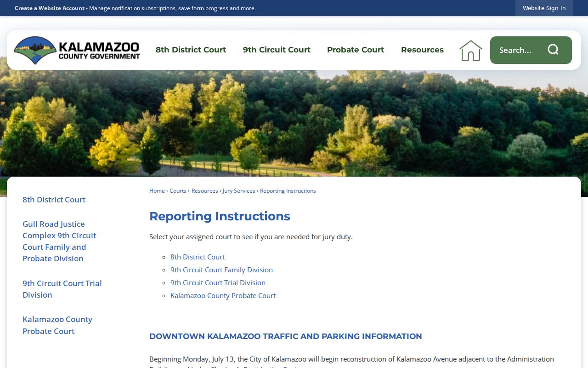Screen dimensions: 588x368
Task: Open 9th Circuit Court Trial Division bulleted link
Action: point(218,283)
